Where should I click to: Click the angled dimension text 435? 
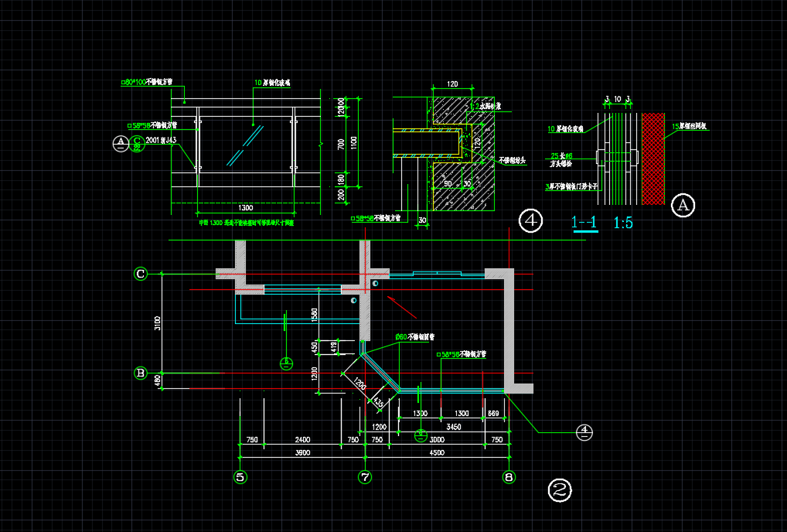pos(378,403)
